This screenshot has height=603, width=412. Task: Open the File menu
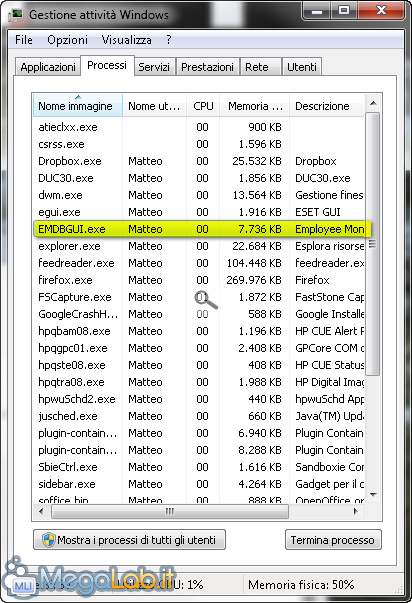tap(24, 40)
